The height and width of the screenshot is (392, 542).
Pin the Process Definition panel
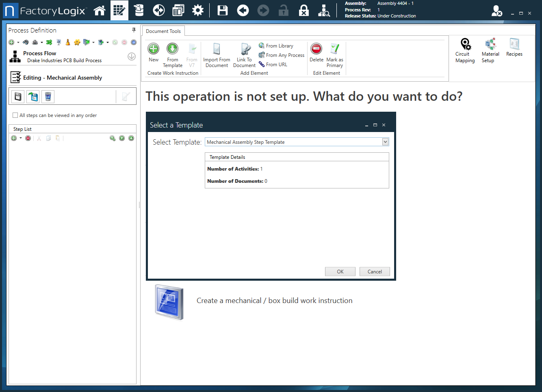pos(133,30)
